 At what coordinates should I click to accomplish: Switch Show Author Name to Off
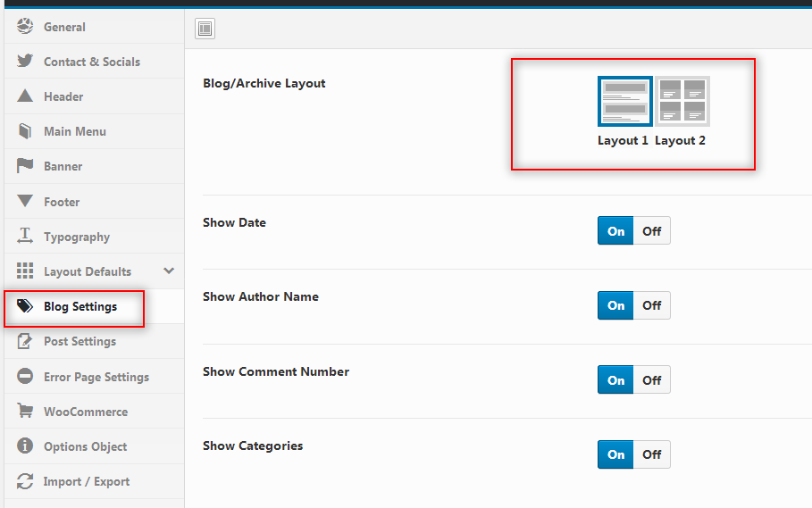click(x=651, y=305)
